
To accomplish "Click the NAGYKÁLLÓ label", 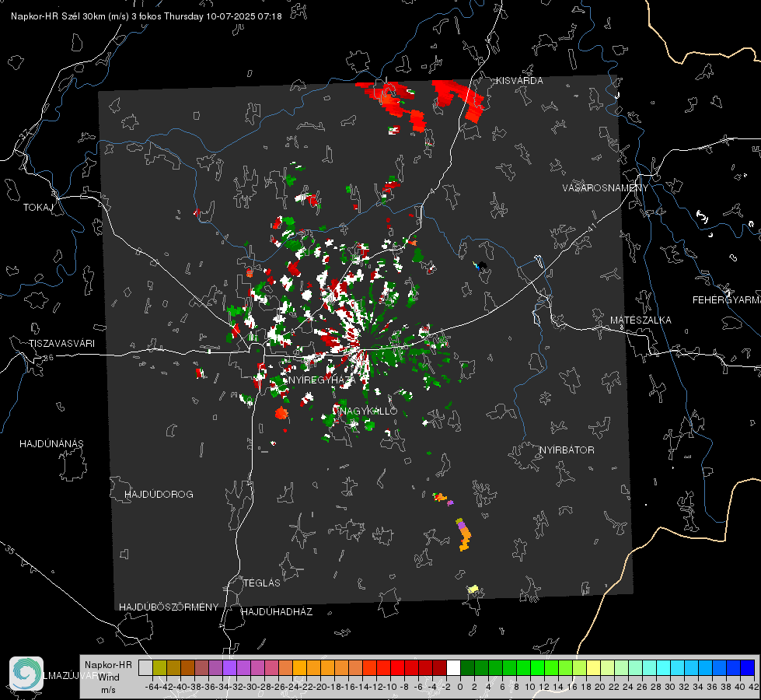I will point(368,411).
